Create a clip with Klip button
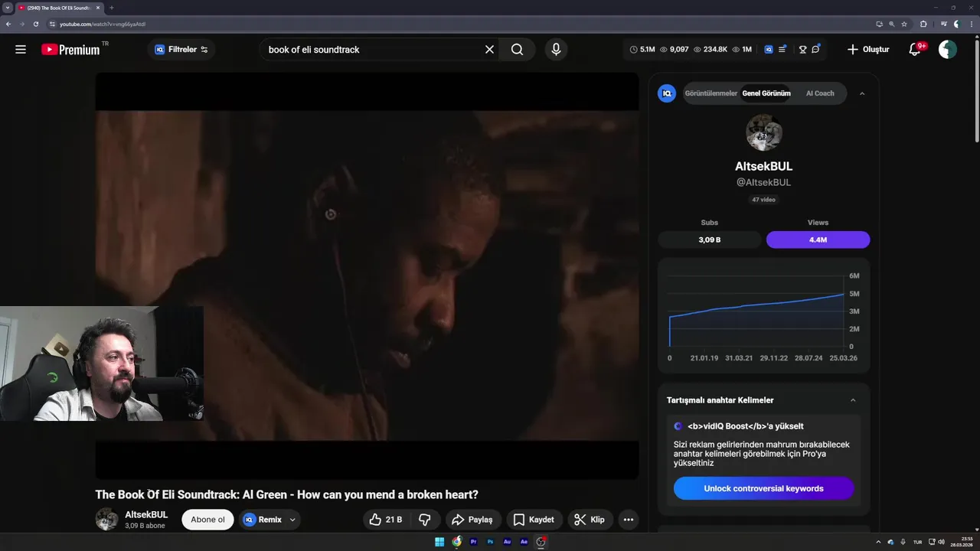The height and width of the screenshot is (551, 980). pyautogui.click(x=590, y=520)
